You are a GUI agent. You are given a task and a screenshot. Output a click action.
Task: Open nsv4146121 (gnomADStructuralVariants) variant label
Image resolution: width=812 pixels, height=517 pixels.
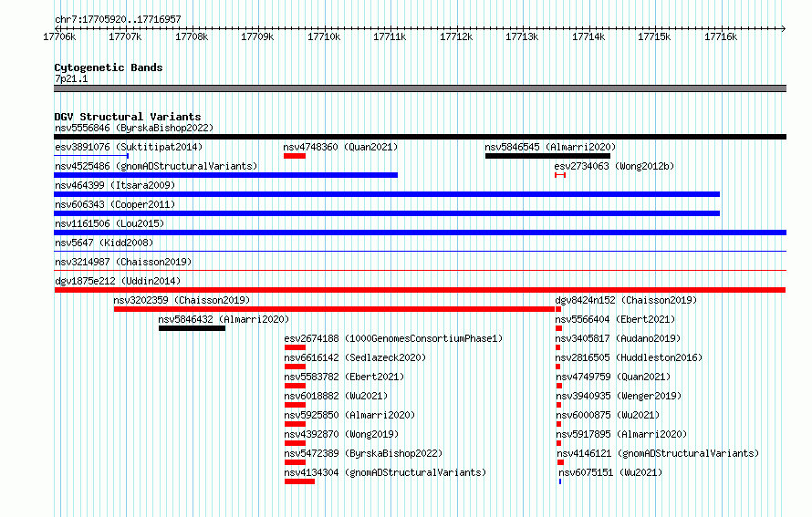(x=658, y=453)
